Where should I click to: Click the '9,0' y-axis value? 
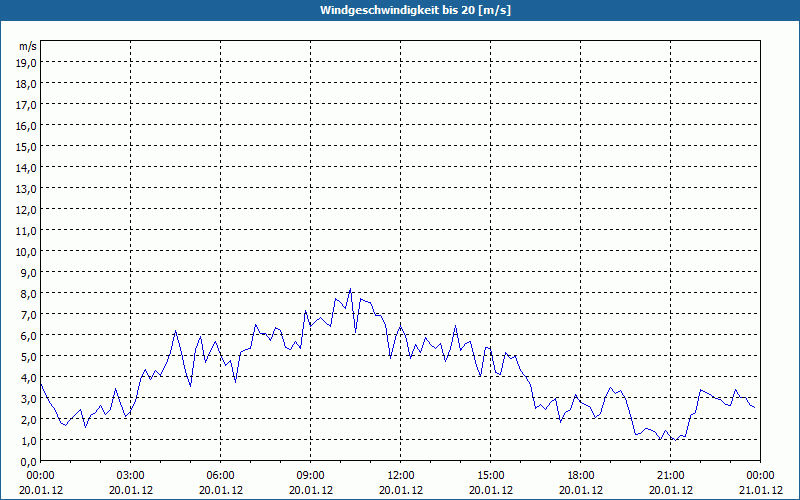coord(29,272)
